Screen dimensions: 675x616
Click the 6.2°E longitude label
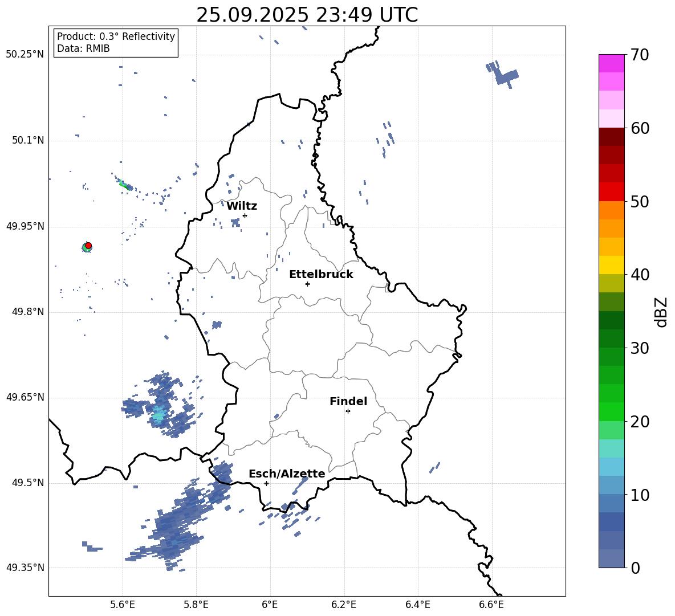344,605
